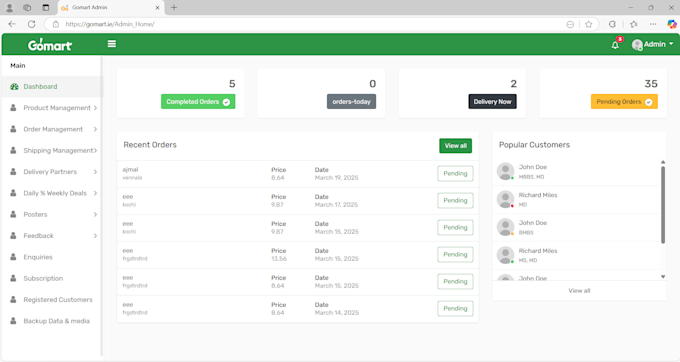
Task: Select customer Richard Miles MD
Action: pos(576,199)
